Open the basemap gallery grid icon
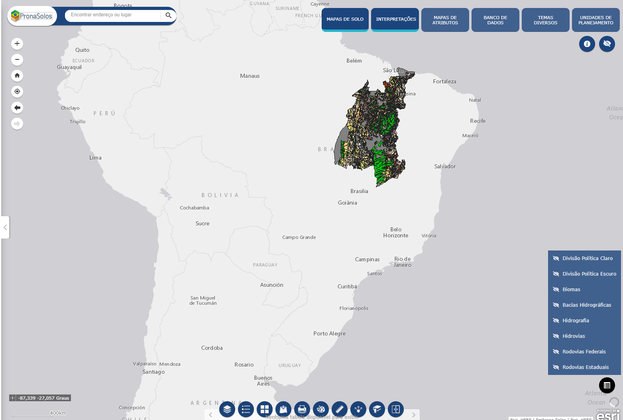The width and height of the screenshot is (623, 420). (265, 409)
